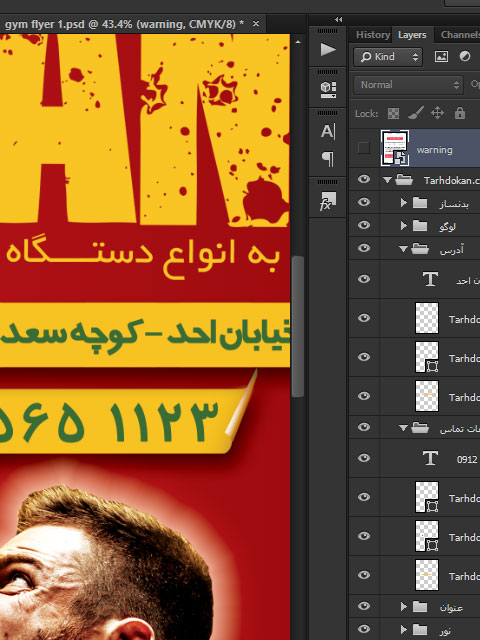Screen dimensions: 480x640
Task: Select the Layers tab
Action: point(412,35)
